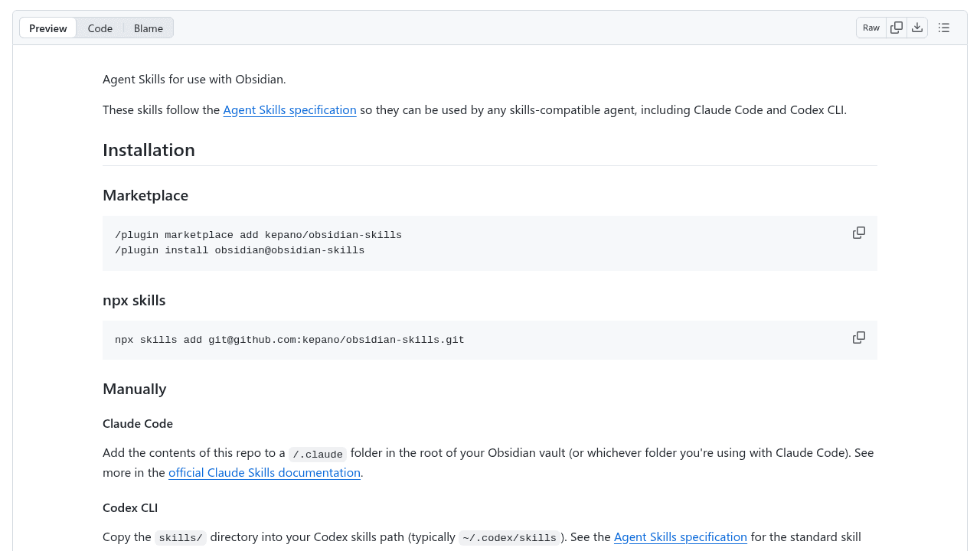Screen dimensions: 980x551
Task: Open first Agent Skills specification link
Action: click(x=289, y=109)
